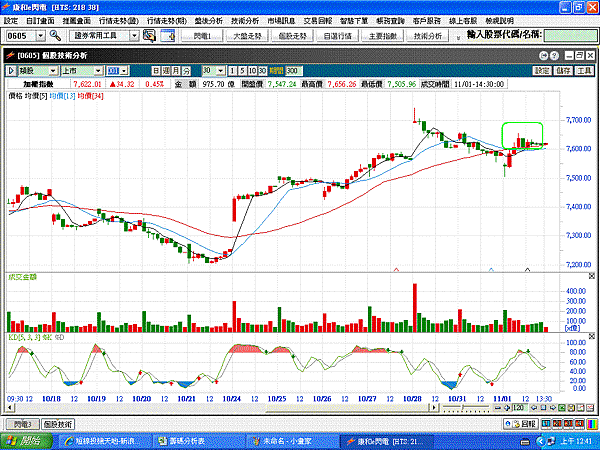Image resolution: width=600 pixels, height=450 pixels.
Task: Click the left arrow chart shift icon
Action: pyautogui.click(x=533, y=408)
